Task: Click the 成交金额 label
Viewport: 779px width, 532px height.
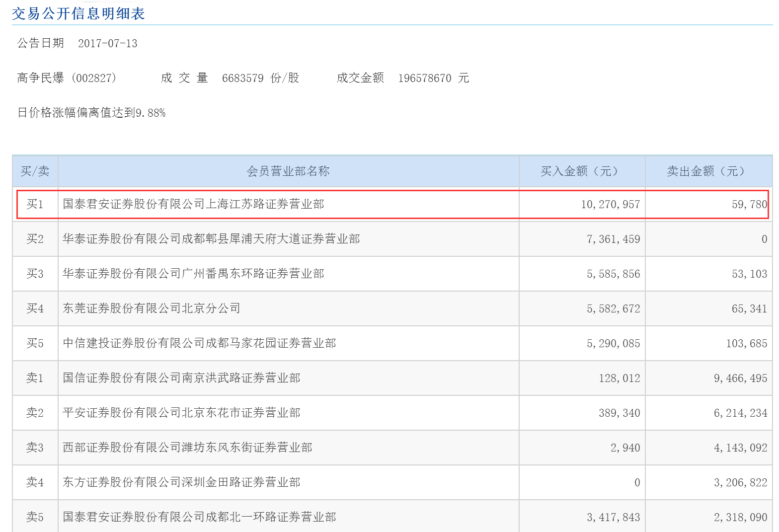Action: [x=360, y=78]
